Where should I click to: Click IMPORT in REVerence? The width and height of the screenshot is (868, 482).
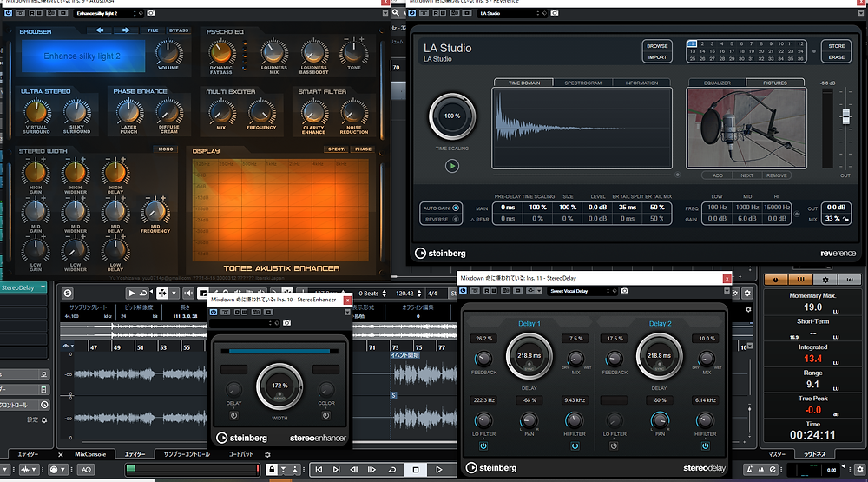(x=657, y=57)
